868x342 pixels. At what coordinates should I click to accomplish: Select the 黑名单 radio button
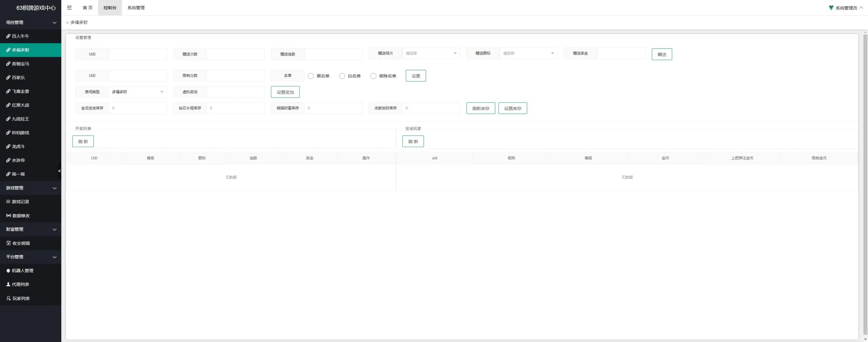click(311, 76)
